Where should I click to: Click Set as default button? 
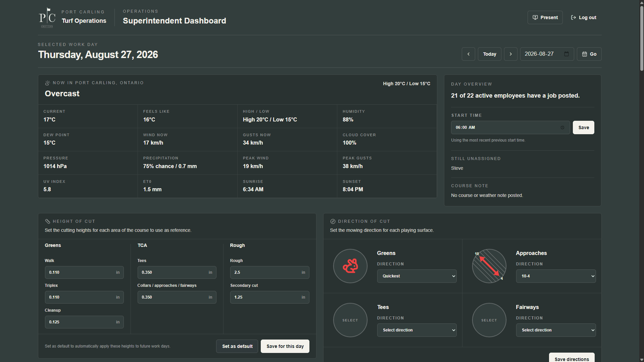tap(237, 346)
